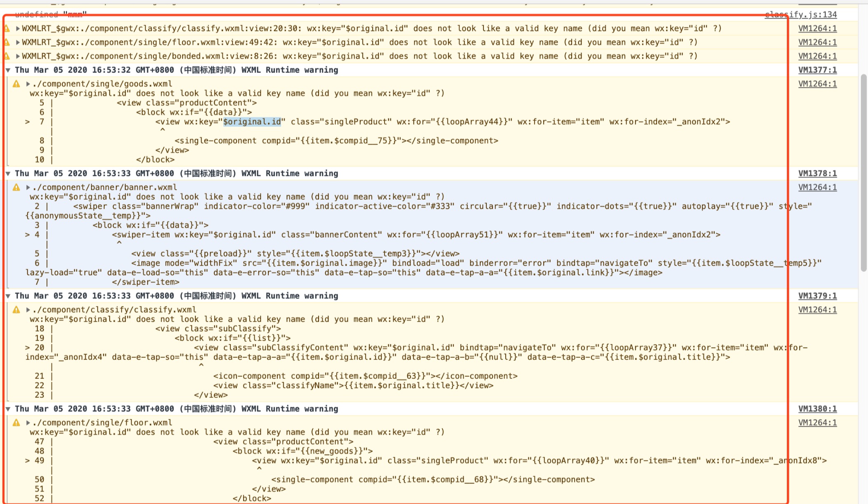Click warning icon on bonded.wxml WXMLRT row
868x504 pixels.
7,56
